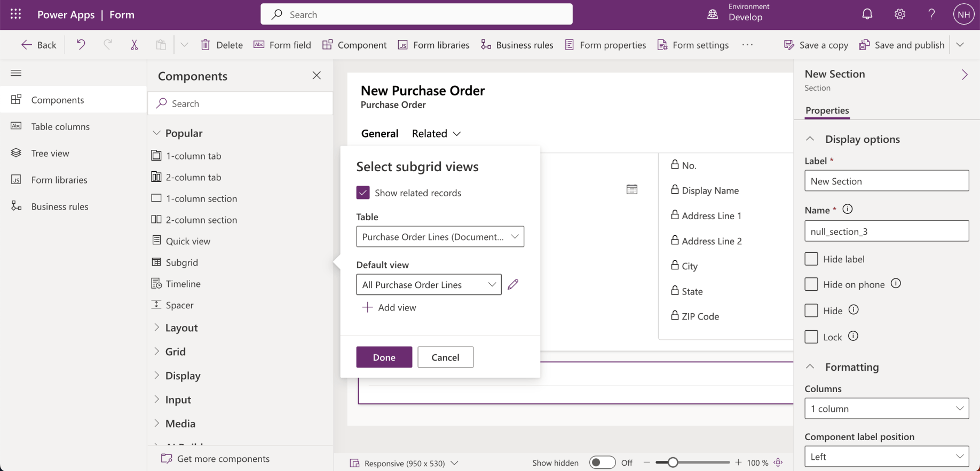Open the notifications bell
Screen dimensions: 980x471
pyautogui.click(x=867, y=14)
